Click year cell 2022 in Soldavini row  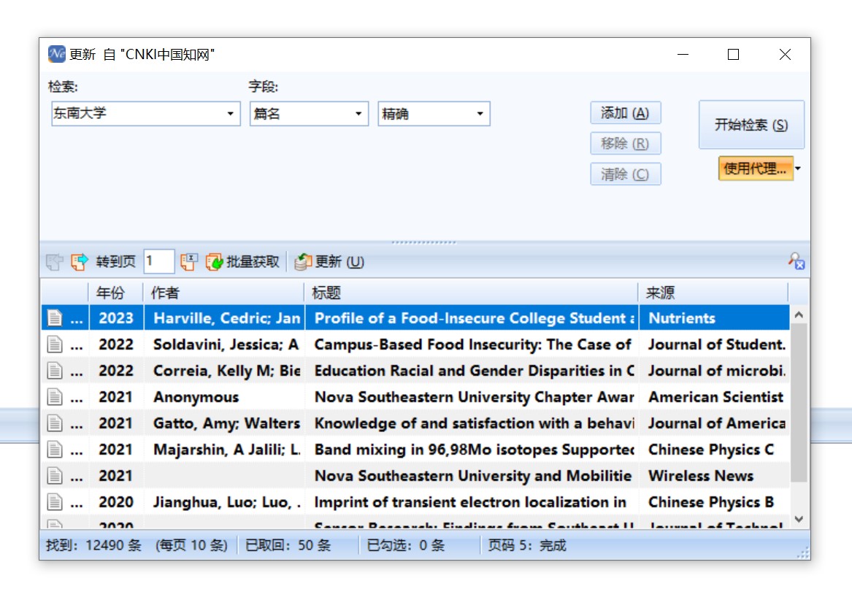pyautogui.click(x=116, y=344)
